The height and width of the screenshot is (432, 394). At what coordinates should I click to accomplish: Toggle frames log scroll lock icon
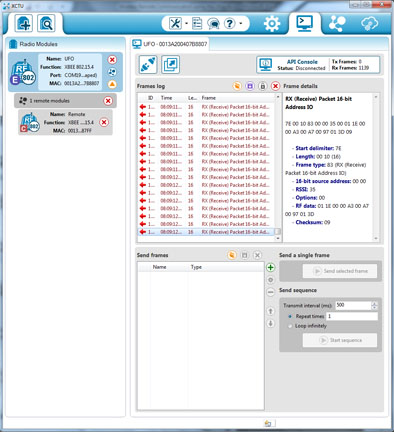(x=262, y=86)
